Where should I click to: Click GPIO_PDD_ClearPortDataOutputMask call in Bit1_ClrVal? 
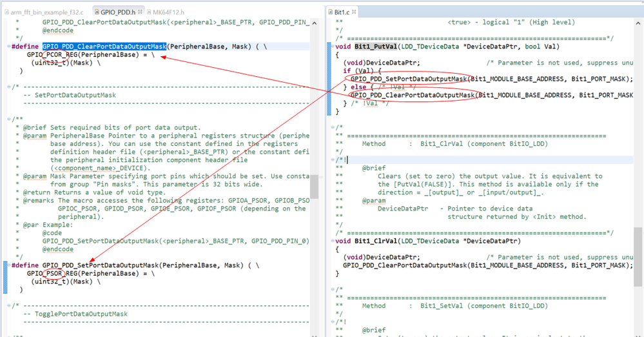click(405, 265)
